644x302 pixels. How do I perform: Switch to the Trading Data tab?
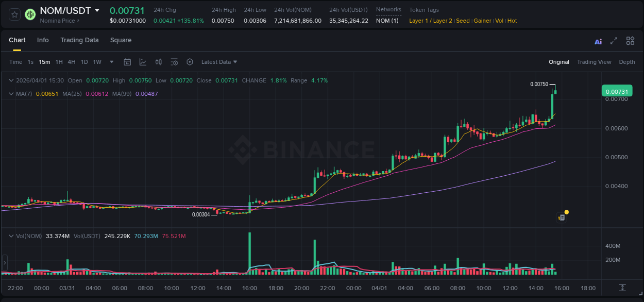[79, 40]
